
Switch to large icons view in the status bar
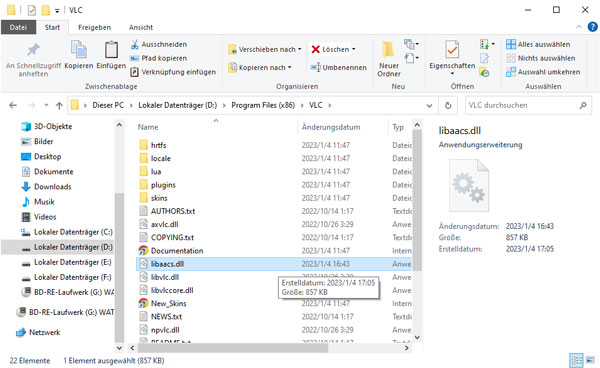coord(590,360)
